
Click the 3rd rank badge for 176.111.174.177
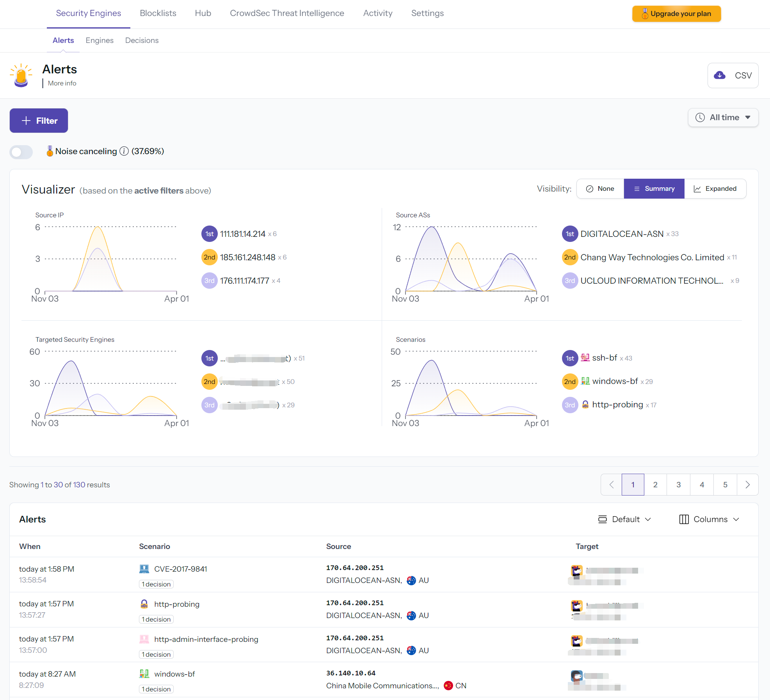click(x=210, y=281)
